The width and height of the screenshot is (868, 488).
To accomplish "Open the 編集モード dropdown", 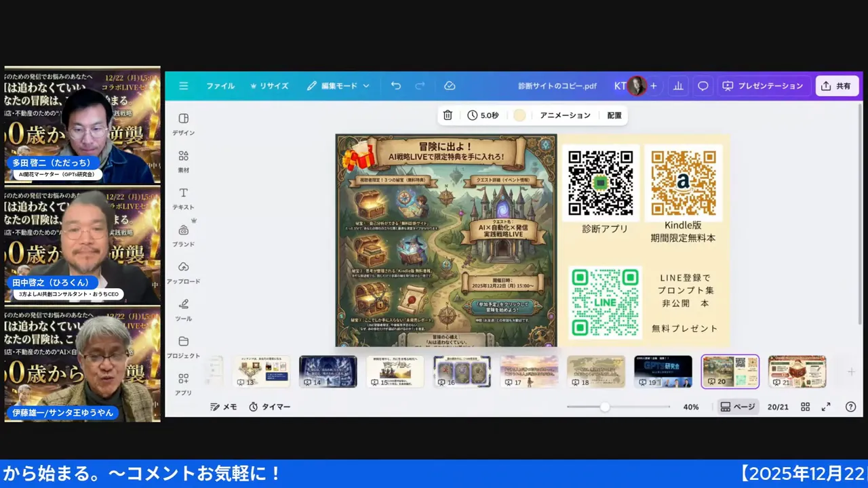I will tap(338, 86).
